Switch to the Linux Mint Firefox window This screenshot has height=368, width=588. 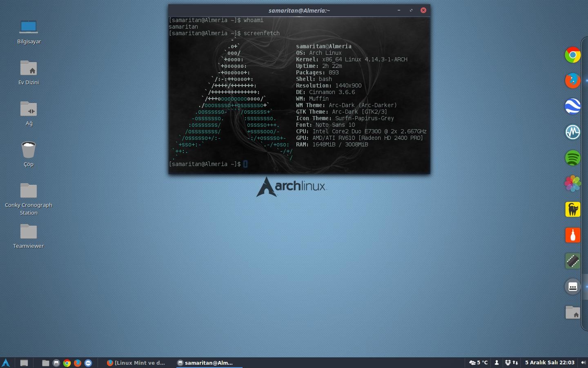click(136, 363)
